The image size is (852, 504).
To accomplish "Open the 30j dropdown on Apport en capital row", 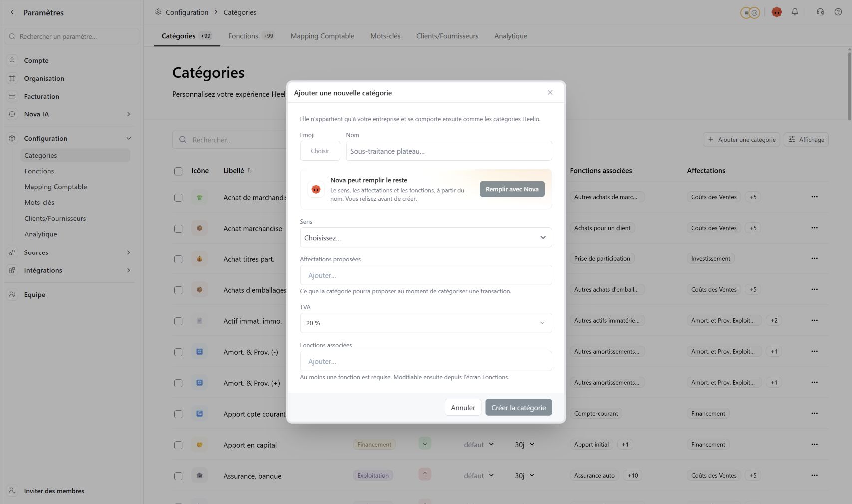I will point(524,444).
